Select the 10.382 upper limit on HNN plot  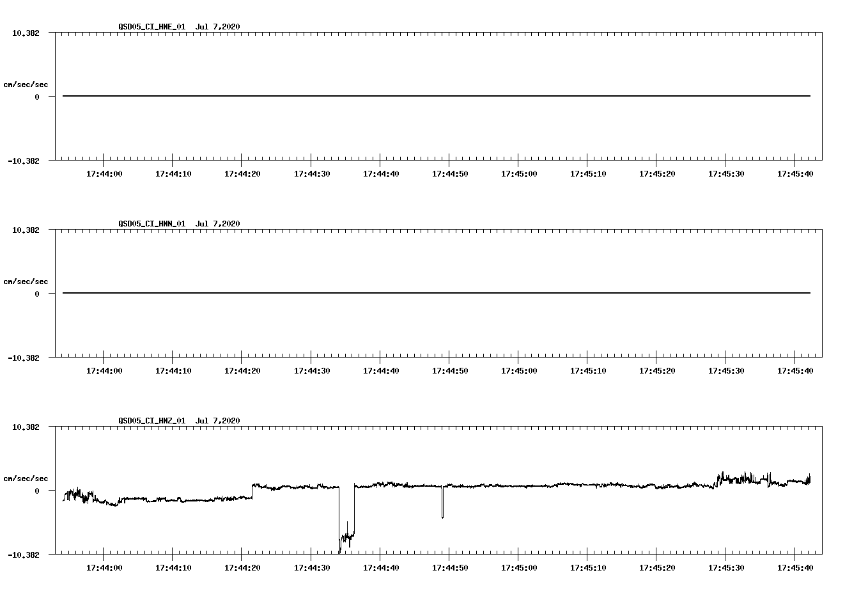[x=26, y=230]
